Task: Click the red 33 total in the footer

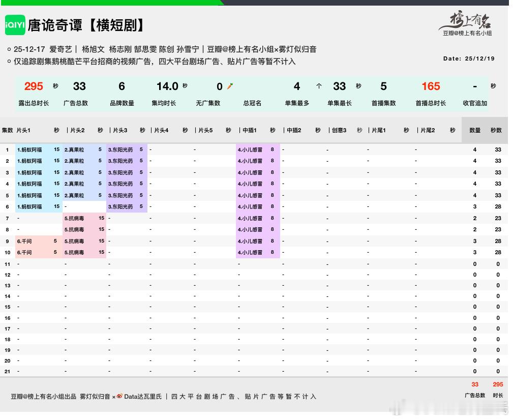Action: coord(475,384)
